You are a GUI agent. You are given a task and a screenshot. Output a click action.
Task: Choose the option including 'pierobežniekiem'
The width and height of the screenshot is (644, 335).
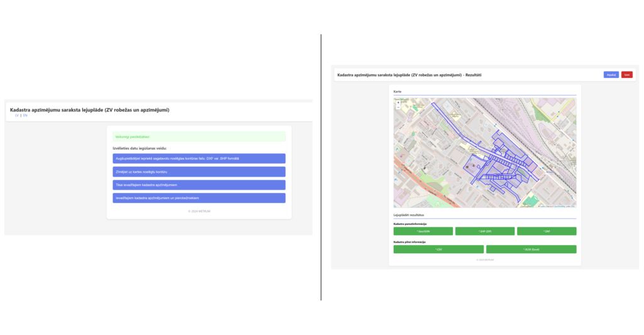tap(199, 198)
